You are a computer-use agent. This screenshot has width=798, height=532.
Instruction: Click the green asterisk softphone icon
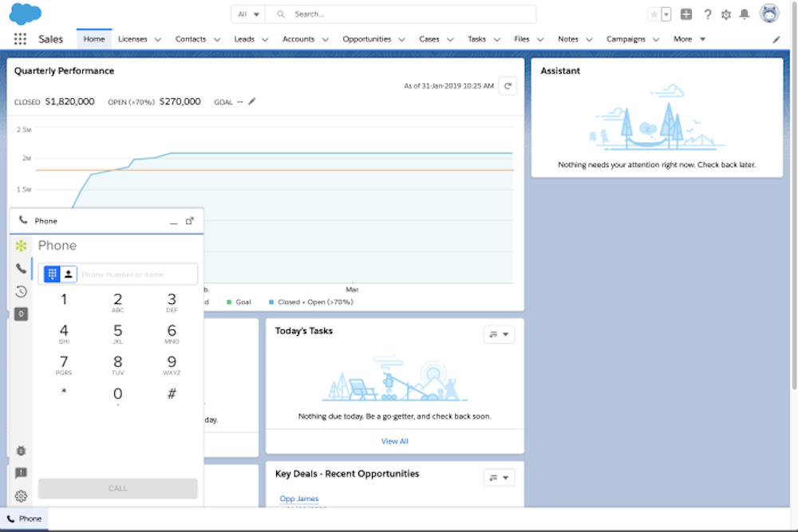[x=21, y=246]
